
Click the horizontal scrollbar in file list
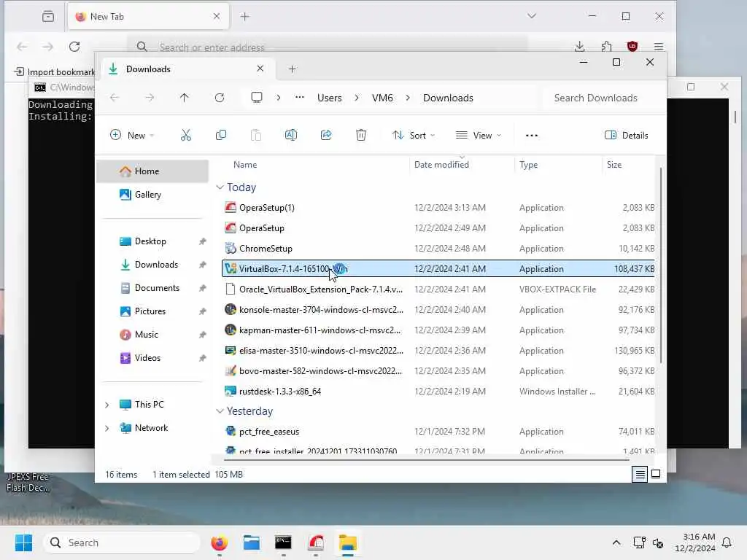(x=426, y=460)
